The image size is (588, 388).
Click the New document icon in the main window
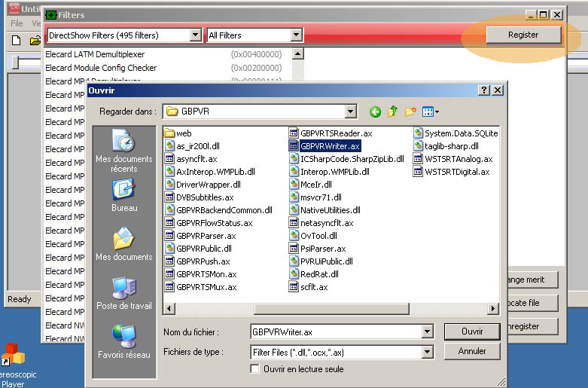[x=16, y=40]
